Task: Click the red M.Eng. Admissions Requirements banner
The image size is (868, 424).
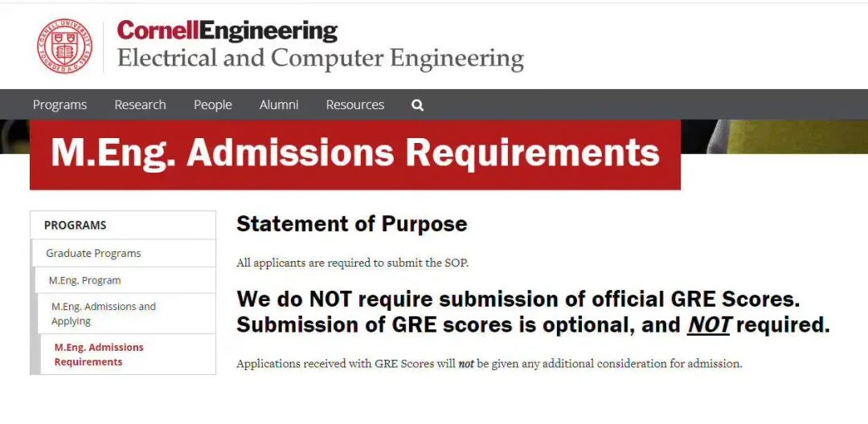Action: [x=354, y=154]
